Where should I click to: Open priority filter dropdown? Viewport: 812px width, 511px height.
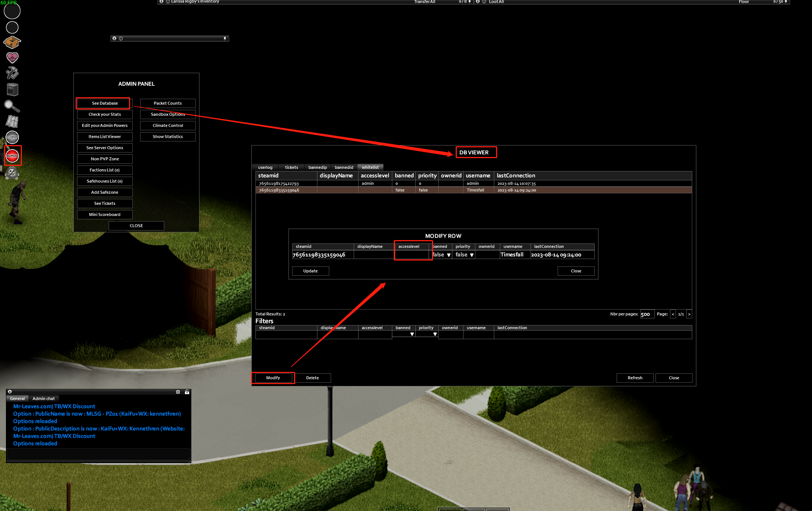tap(427, 334)
